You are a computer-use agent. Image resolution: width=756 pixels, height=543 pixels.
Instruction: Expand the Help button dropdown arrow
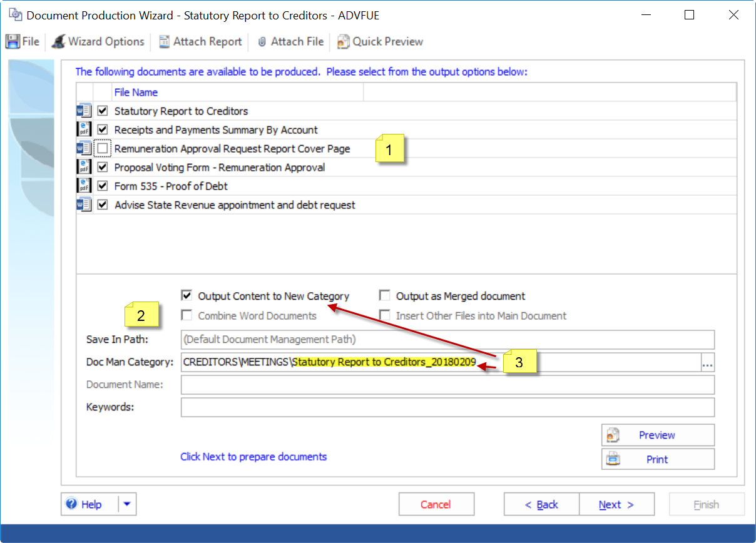pos(127,504)
